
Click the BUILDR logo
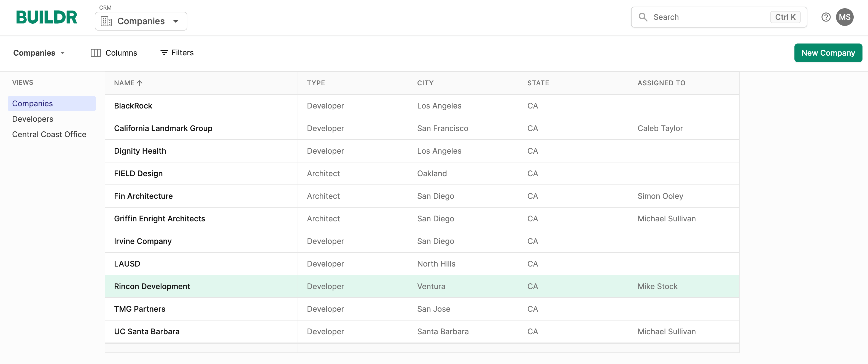47,17
